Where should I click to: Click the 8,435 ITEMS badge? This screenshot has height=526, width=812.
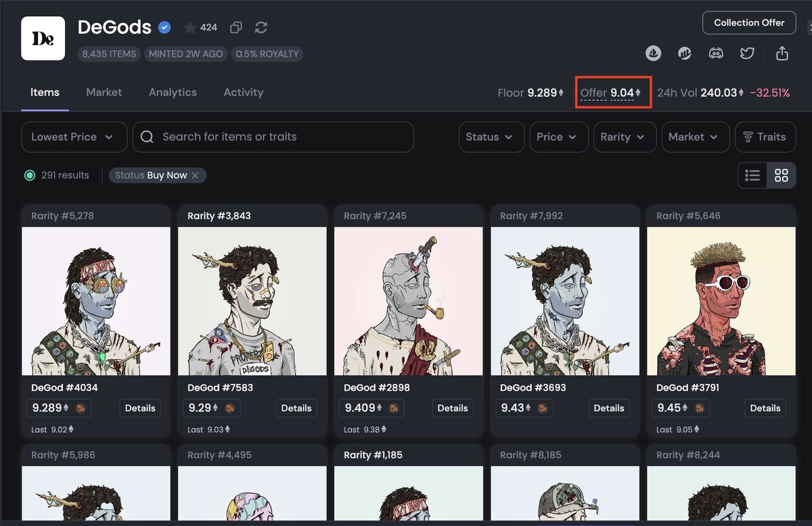click(109, 53)
